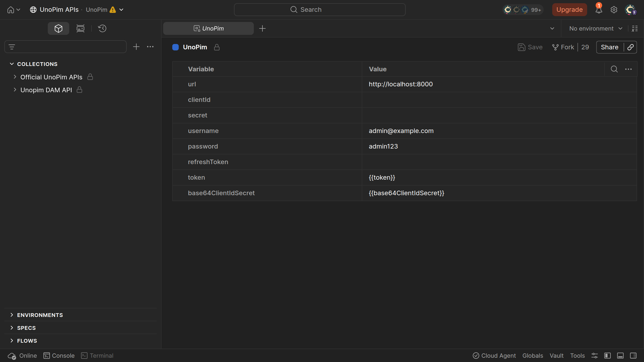Click the {{base64ClientIdSecret}} value cell

click(499, 193)
